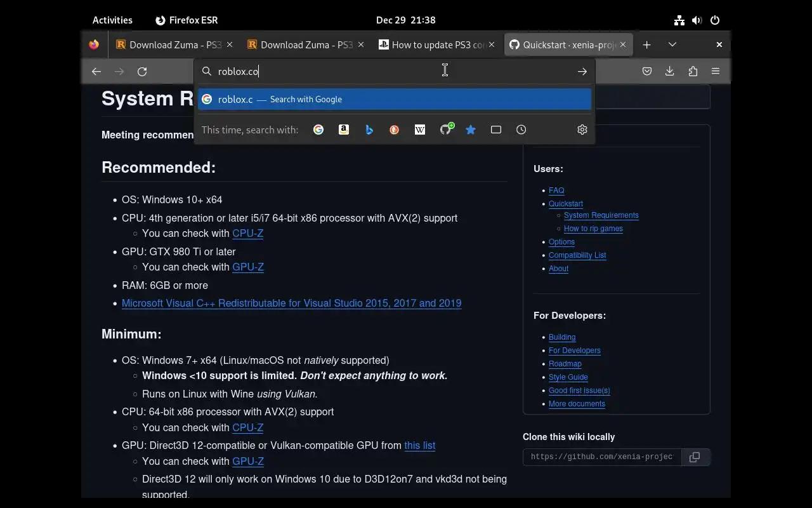The image size is (812, 508).
Task: Search with Amazon one-off icon
Action: click(x=344, y=130)
